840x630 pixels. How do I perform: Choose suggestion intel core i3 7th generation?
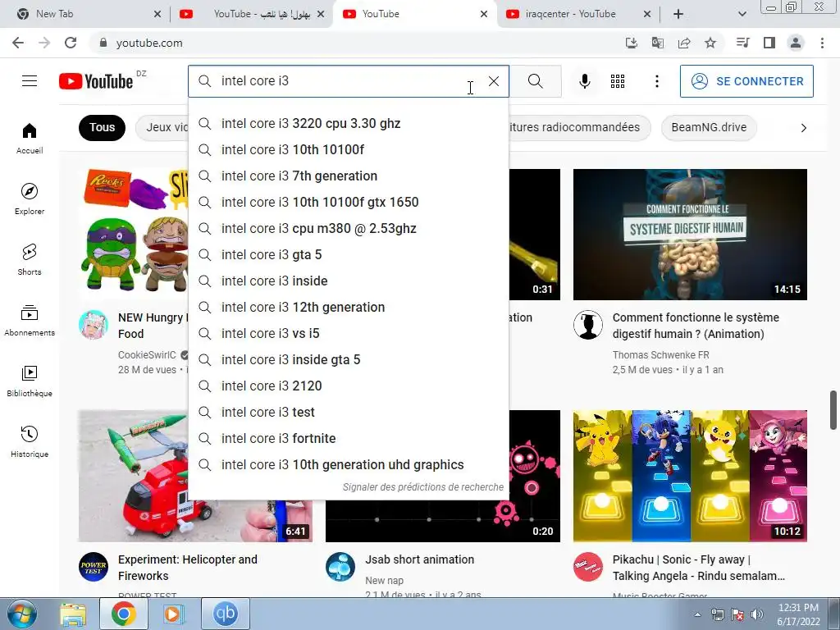[348, 176]
